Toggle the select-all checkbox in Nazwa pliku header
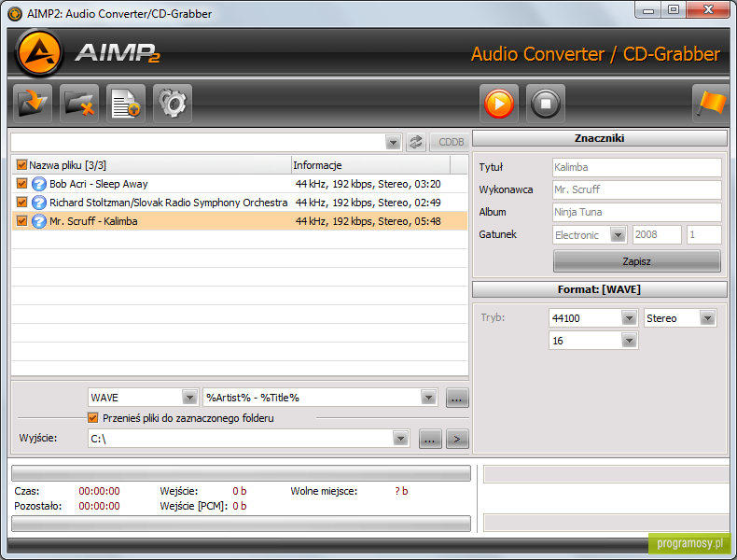This screenshot has height=560, width=737. click(21, 164)
